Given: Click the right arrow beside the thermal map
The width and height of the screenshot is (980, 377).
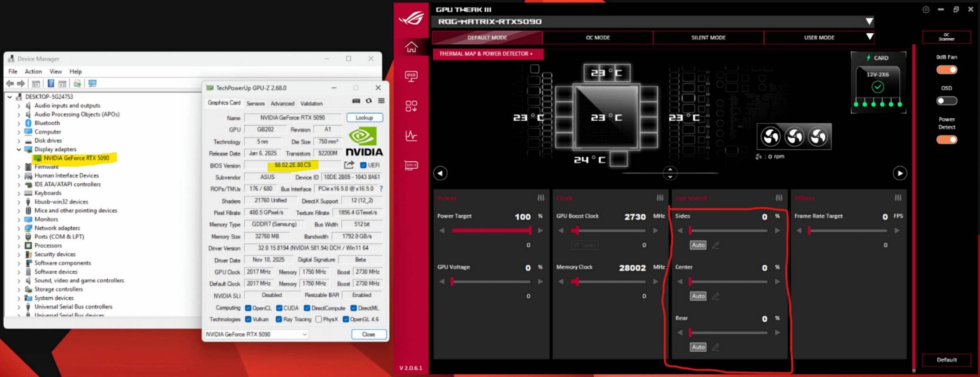Looking at the screenshot, I should pyautogui.click(x=900, y=174).
